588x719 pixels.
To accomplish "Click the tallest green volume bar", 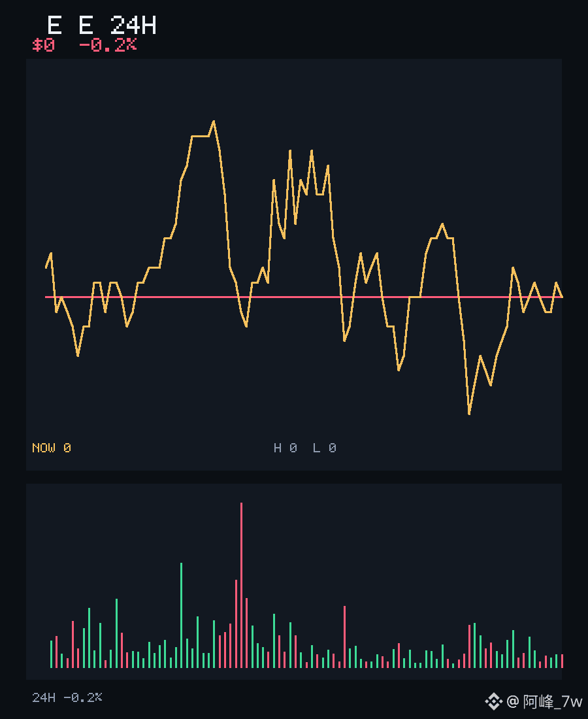I will tap(182, 615).
